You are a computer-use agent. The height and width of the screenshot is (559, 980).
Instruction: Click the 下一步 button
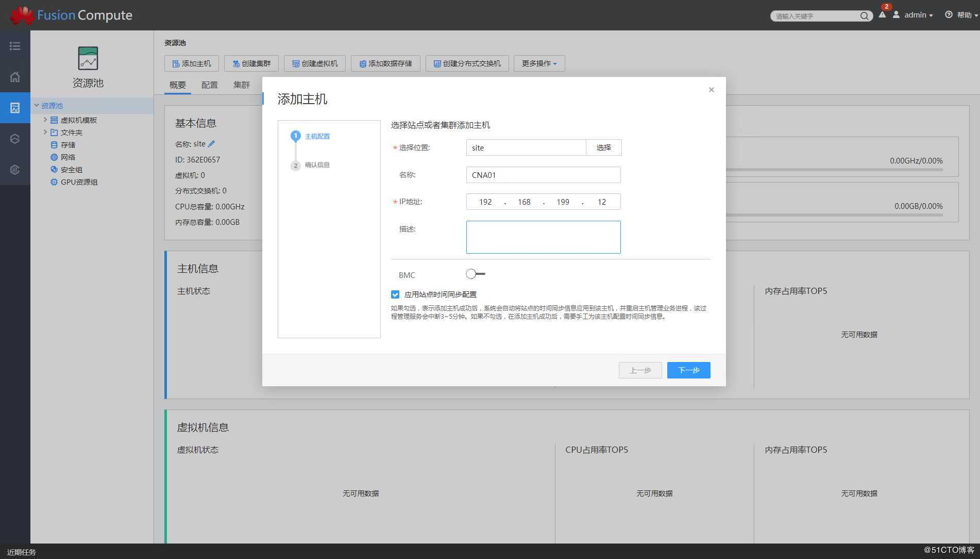(688, 370)
